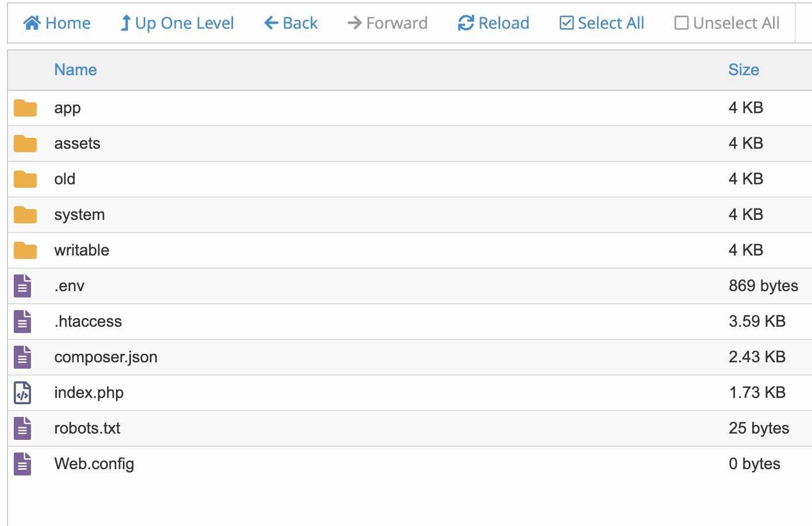
Task: Select the system folder name
Action: pyautogui.click(x=79, y=215)
